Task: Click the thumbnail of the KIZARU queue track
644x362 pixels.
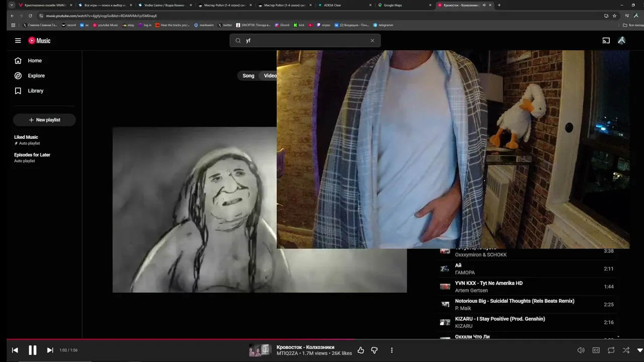Action: (445, 322)
